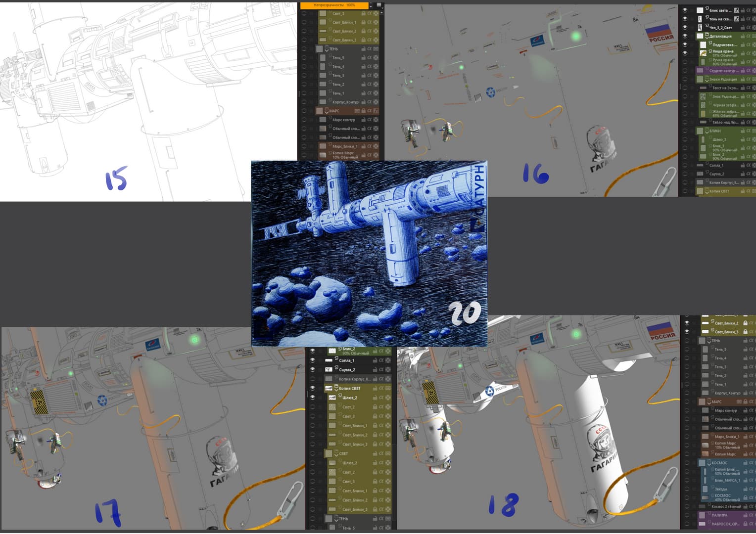Lock the Космос 2 тёмный layer
Screen dimensions: 756x534
(745, 506)
